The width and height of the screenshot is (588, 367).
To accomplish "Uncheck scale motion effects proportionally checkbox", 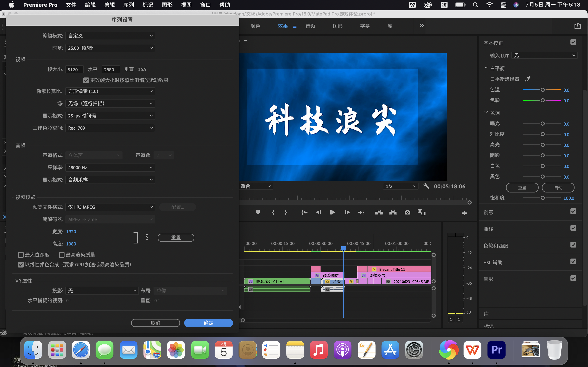I will coord(86,80).
